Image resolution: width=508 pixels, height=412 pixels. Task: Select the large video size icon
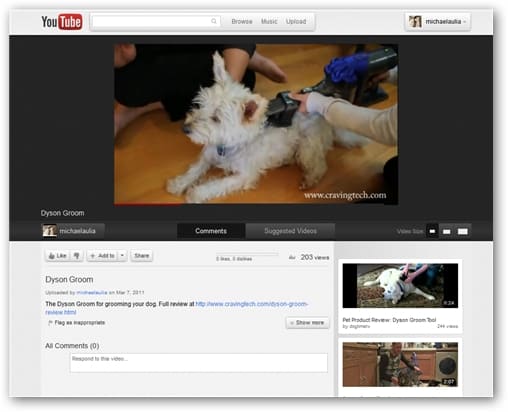pyautogui.click(x=463, y=231)
